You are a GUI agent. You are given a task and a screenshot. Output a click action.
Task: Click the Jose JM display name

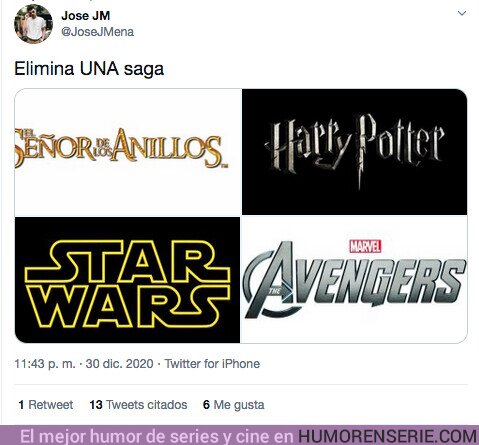pyautogui.click(x=86, y=16)
